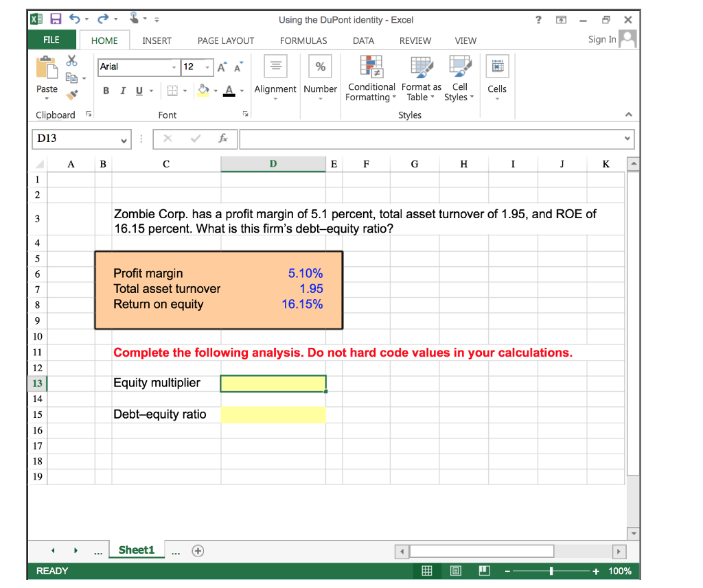Select the yellow Equity multiplier input cell
703x588 pixels.
(x=273, y=383)
